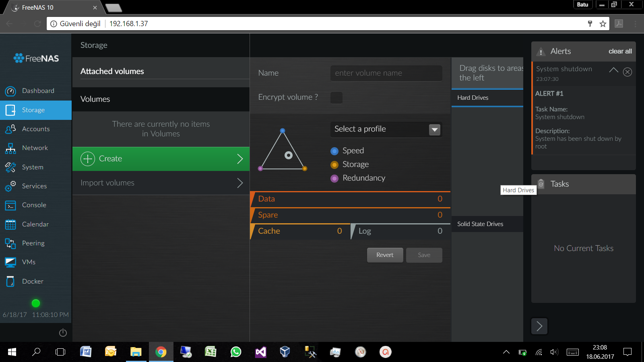This screenshot has width=644, height=362.
Task: Click the Import volumes label
Action: click(107, 183)
